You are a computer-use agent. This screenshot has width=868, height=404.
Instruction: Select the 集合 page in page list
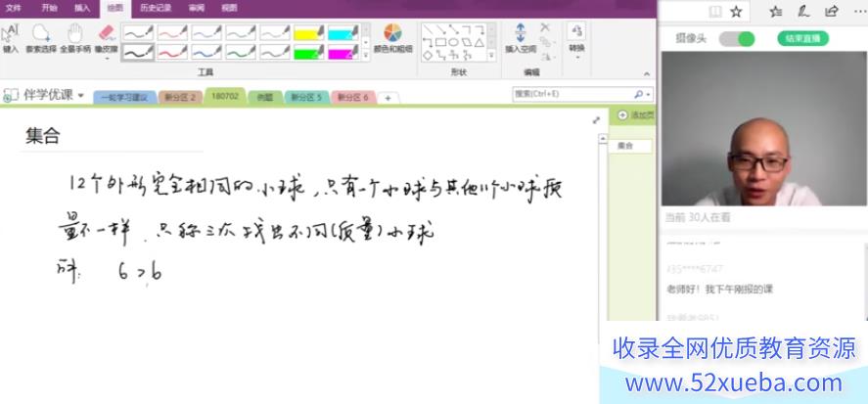tap(630, 146)
